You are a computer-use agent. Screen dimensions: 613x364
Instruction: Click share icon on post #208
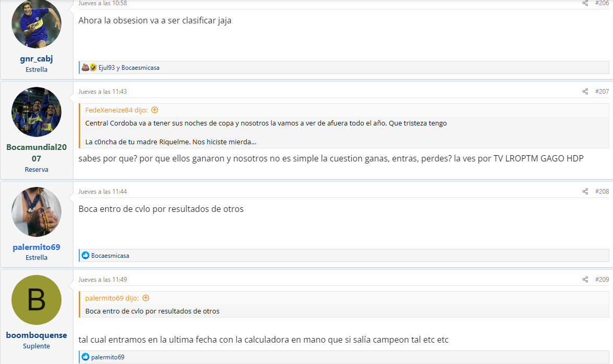pyautogui.click(x=585, y=192)
